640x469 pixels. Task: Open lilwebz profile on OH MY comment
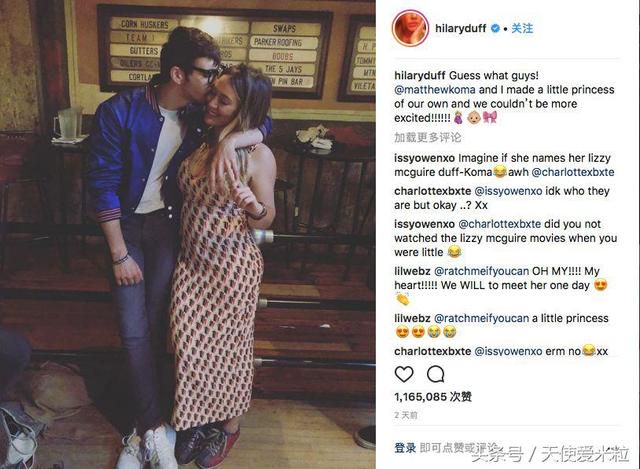click(x=412, y=271)
